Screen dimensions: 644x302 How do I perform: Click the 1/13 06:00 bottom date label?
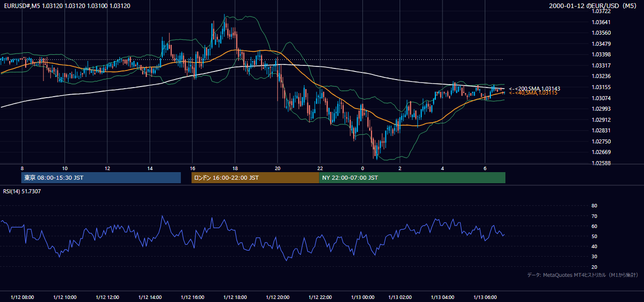[485, 297]
